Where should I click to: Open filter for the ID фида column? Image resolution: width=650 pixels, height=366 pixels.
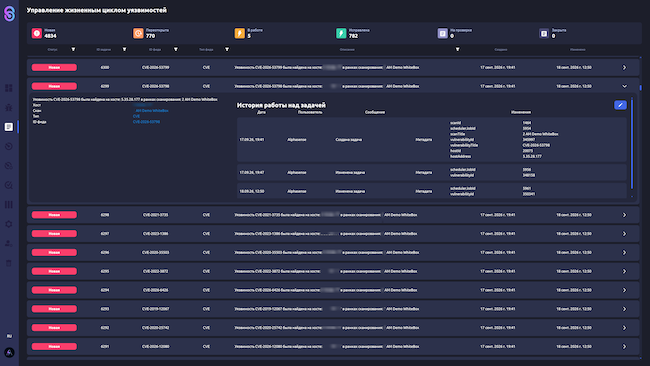click(x=176, y=49)
